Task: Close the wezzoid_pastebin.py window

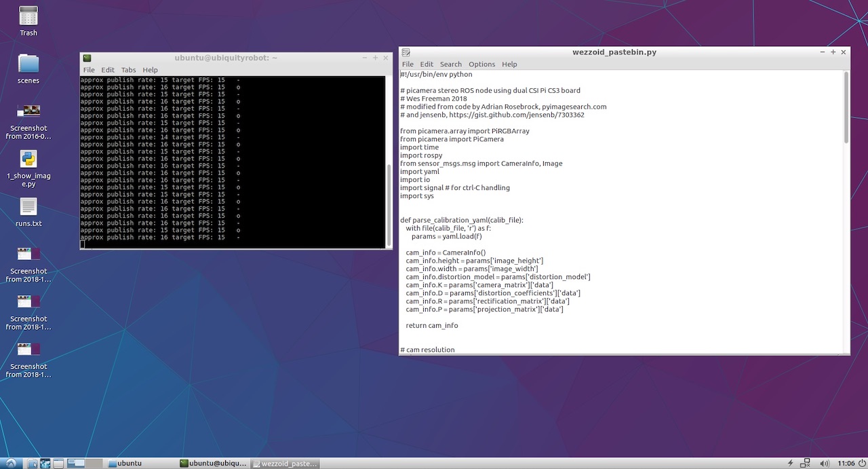Action: [x=844, y=52]
